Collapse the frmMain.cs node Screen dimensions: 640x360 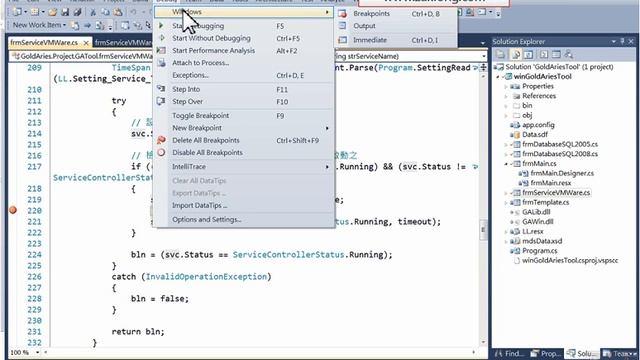tap(506, 164)
